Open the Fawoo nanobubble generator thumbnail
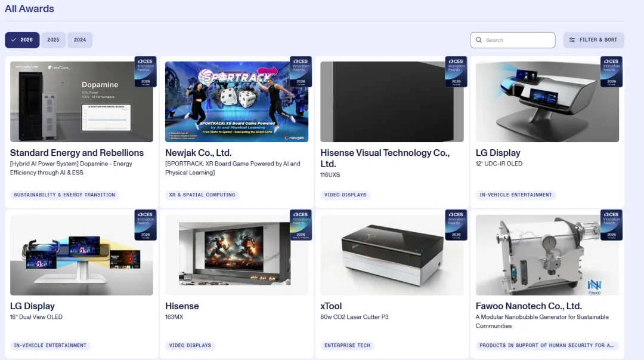Screen dimensions: 644x360 pyautogui.click(x=547, y=255)
